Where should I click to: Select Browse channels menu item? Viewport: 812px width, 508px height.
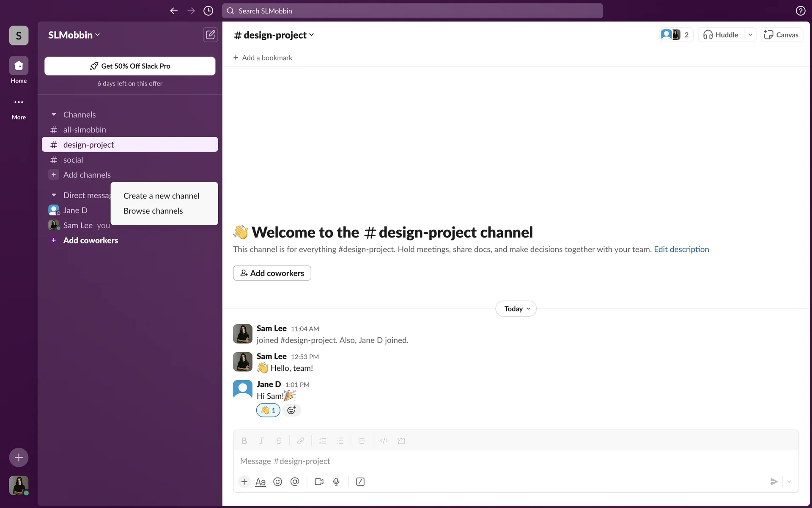point(153,211)
